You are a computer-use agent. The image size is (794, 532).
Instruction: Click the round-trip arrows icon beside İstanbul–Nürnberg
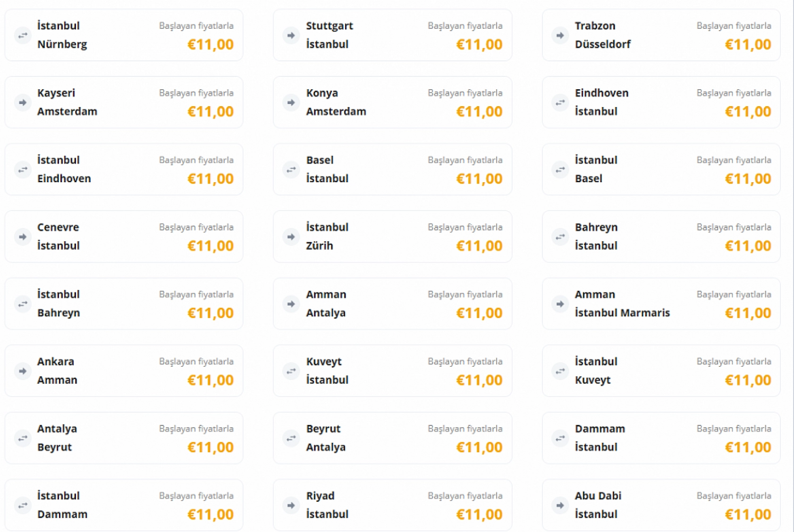pyautogui.click(x=23, y=35)
